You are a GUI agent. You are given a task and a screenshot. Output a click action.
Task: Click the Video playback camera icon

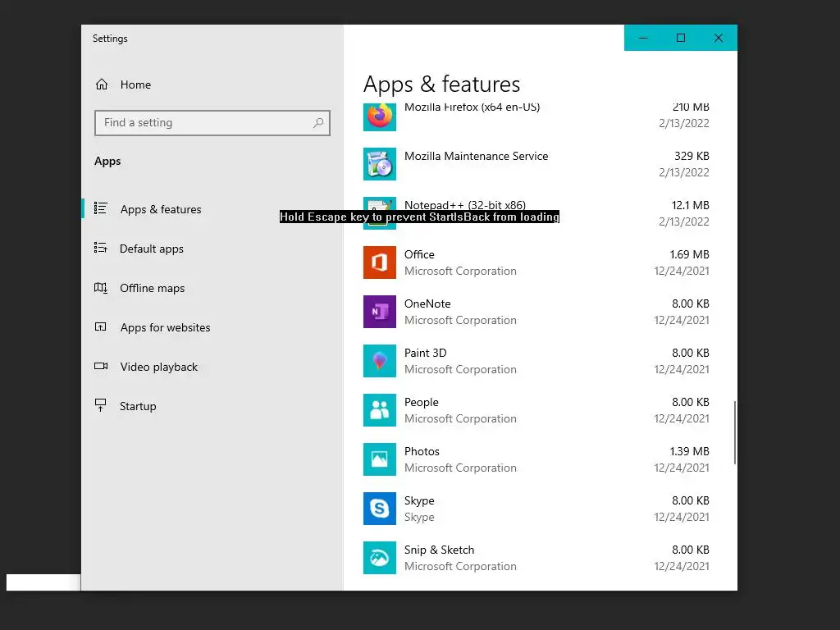click(x=101, y=366)
